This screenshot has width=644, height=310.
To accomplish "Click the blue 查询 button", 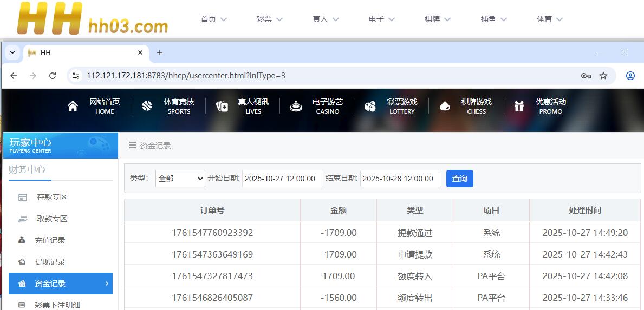I will [x=459, y=179].
